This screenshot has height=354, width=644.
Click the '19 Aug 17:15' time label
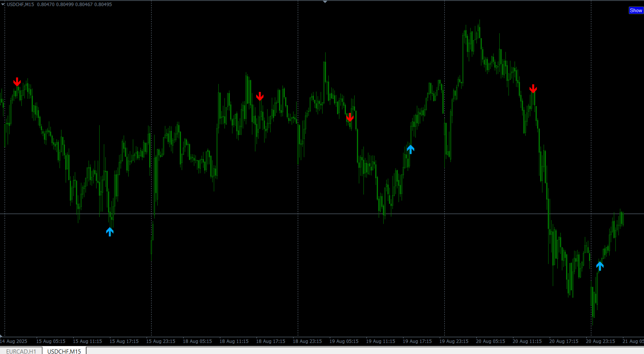pos(417,341)
